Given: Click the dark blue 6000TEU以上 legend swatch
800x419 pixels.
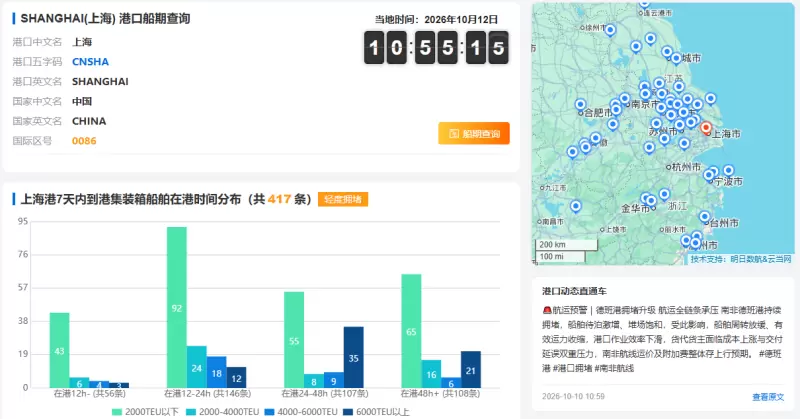Looking at the screenshot, I should click(x=348, y=412).
